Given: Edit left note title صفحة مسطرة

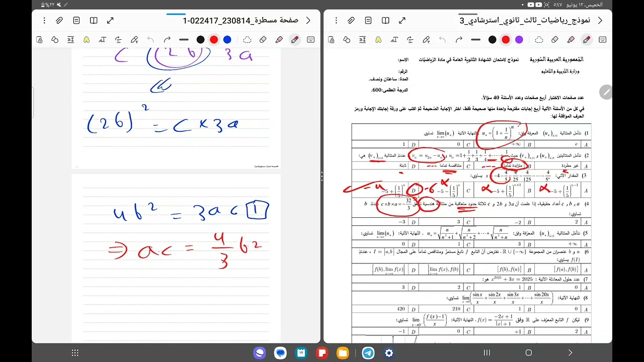Looking at the screenshot, I should tap(240, 21).
